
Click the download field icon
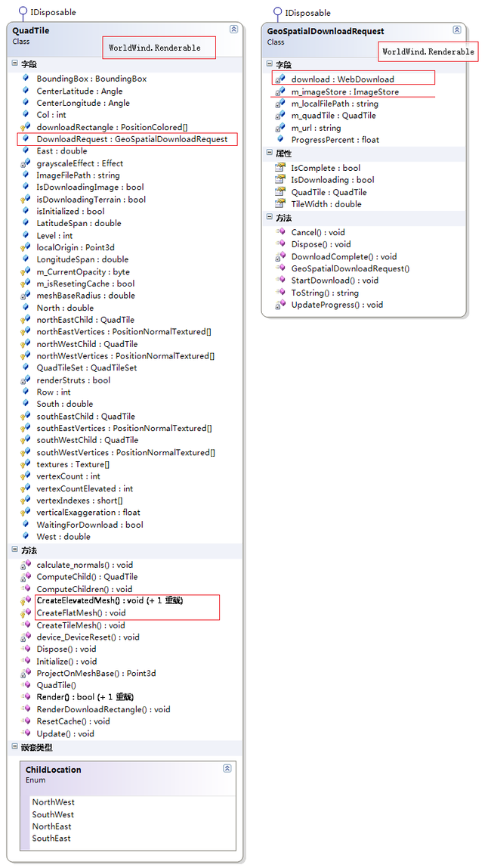(280, 79)
